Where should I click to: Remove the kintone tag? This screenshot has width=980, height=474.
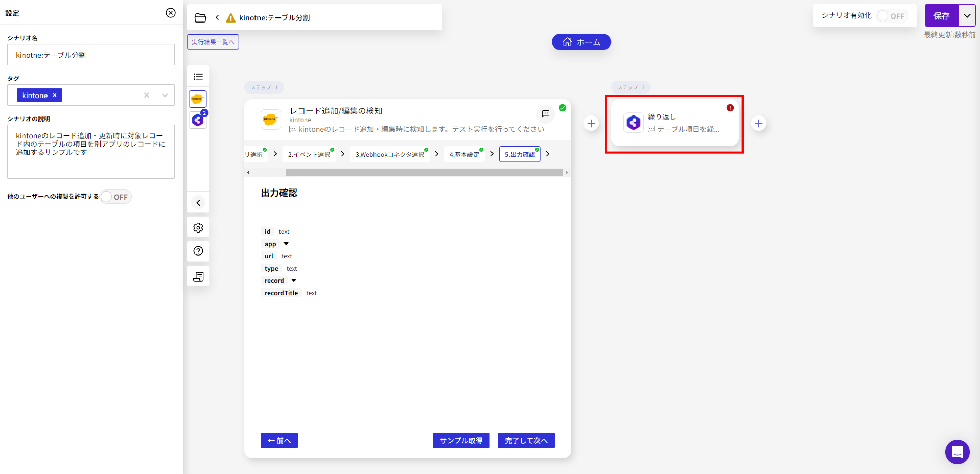click(55, 95)
